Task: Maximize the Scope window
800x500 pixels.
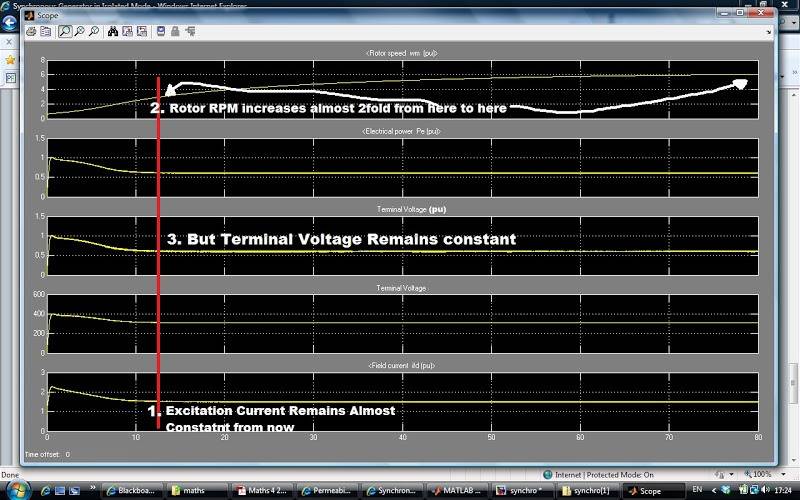Action: [740, 12]
